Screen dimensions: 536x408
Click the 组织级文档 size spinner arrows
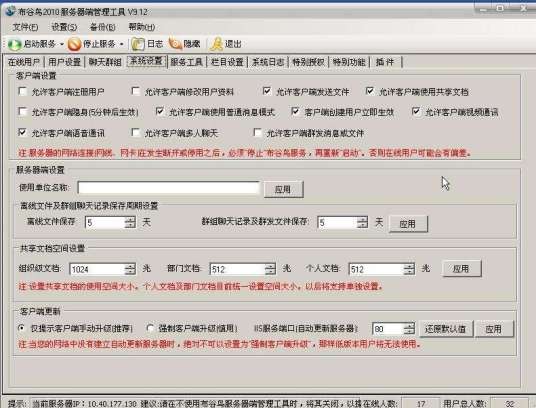(x=130, y=269)
